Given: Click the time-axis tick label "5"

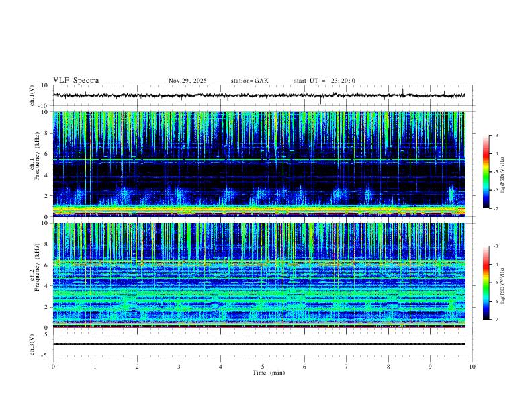Looking at the screenshot, I should tap(263, 367).
